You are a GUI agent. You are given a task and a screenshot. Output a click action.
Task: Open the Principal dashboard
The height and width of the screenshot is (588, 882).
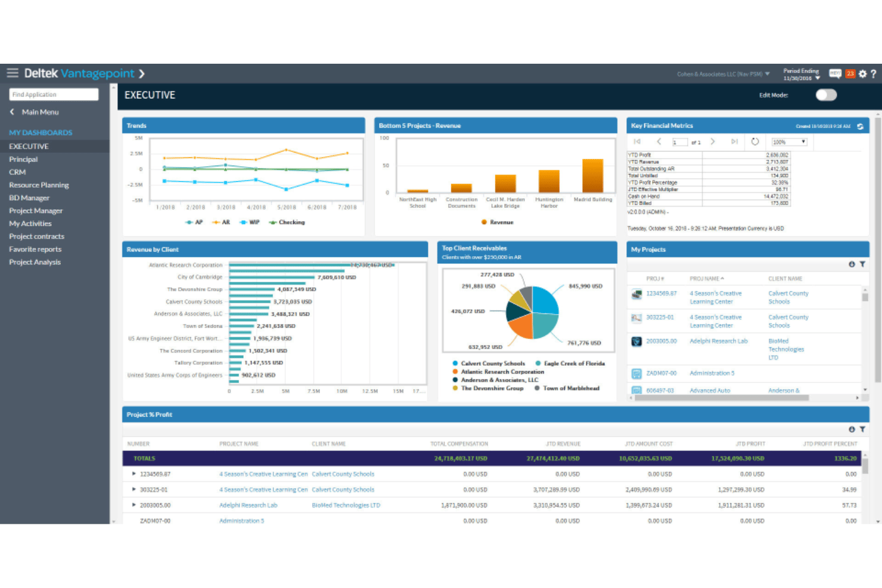pos(23,160)
